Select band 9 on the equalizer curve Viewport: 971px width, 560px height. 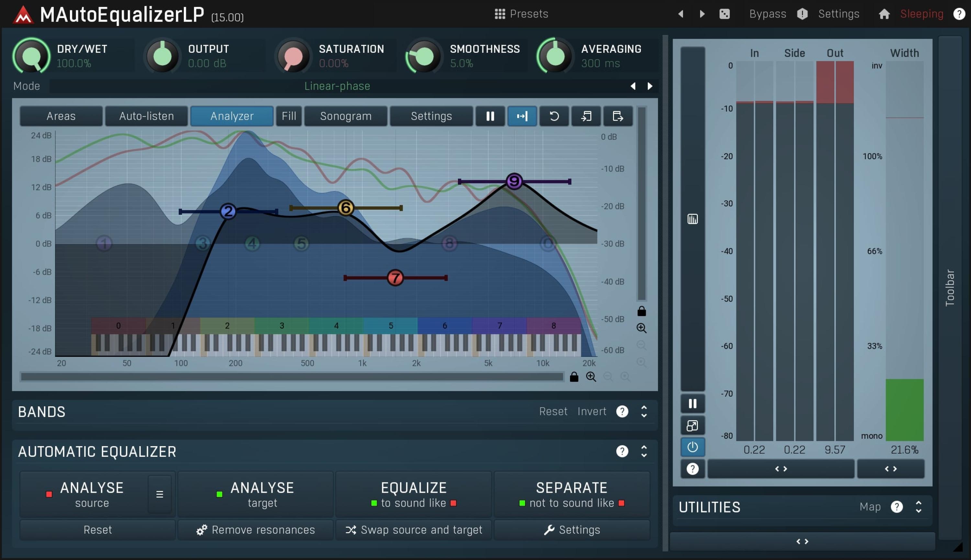(x=514, y=181)
